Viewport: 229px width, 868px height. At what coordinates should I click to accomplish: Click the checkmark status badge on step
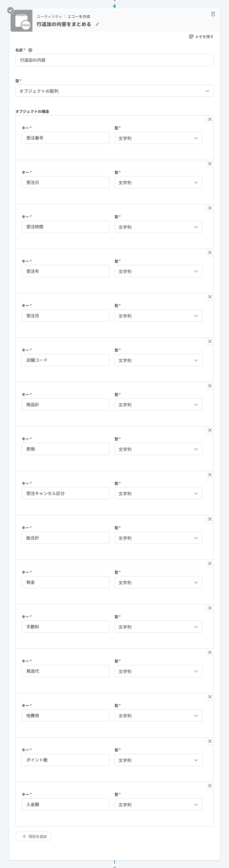[x=11, y=10]
